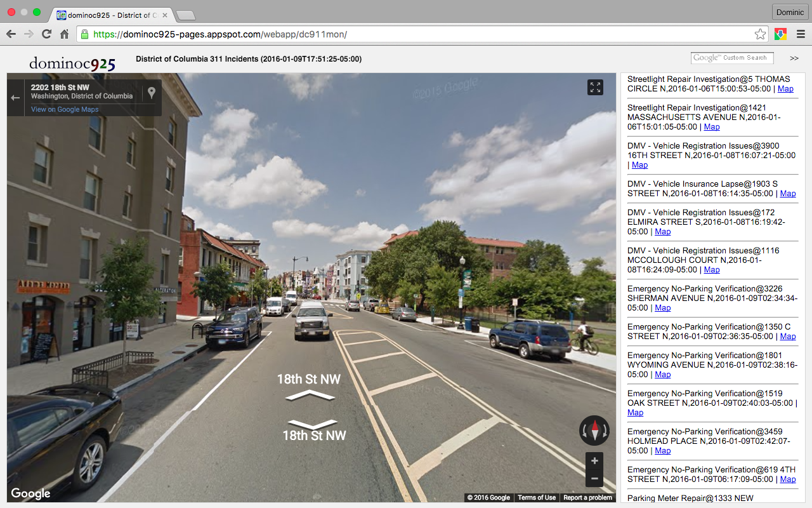812x508 pixels.
Task: Toggle Street View fullscreen mode
Action: pos(595,88)
